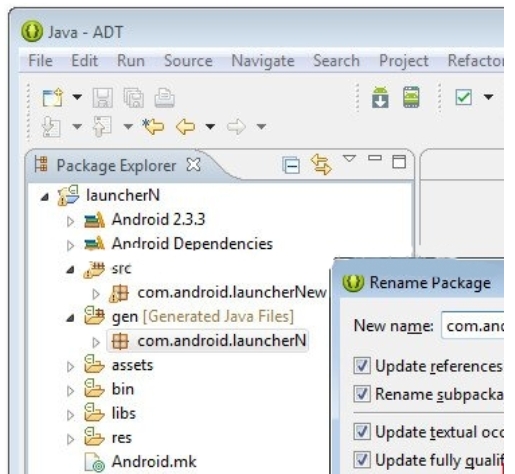
Task: Expand the Android Dependencies node
Action: 70,246
